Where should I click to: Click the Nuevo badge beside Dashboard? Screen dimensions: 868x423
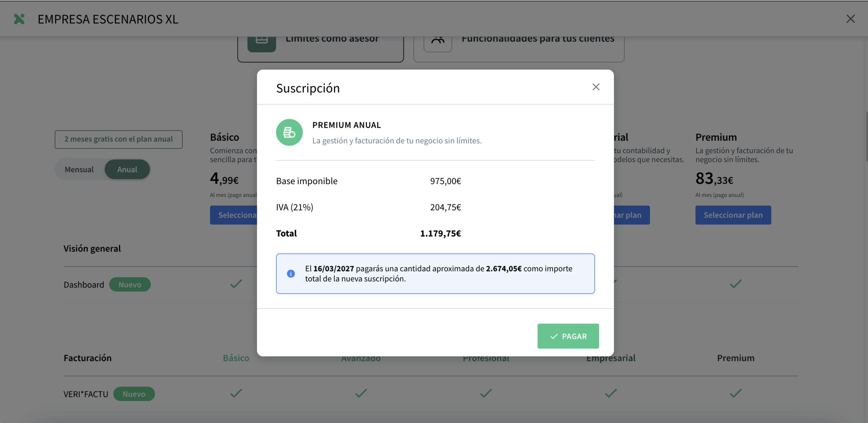(x=130, y=284)
